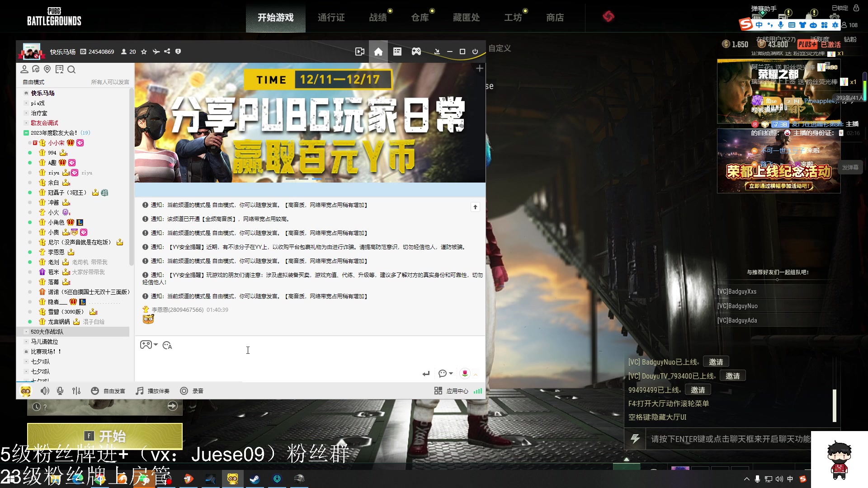Image resolution: width=868 pixels, height=488 pixels.
Task: Click the share icon beside channel ID
Action: pyautogui.click(x=167, y=52)
